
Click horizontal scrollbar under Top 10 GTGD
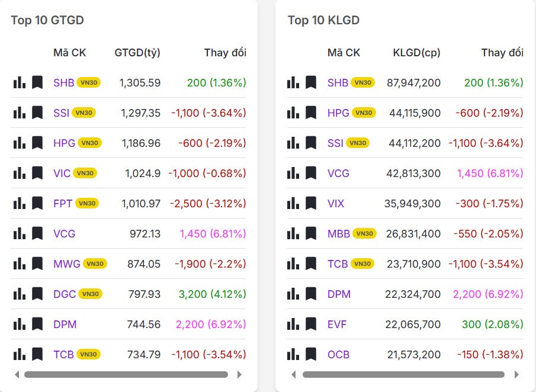tap(126, 374)
